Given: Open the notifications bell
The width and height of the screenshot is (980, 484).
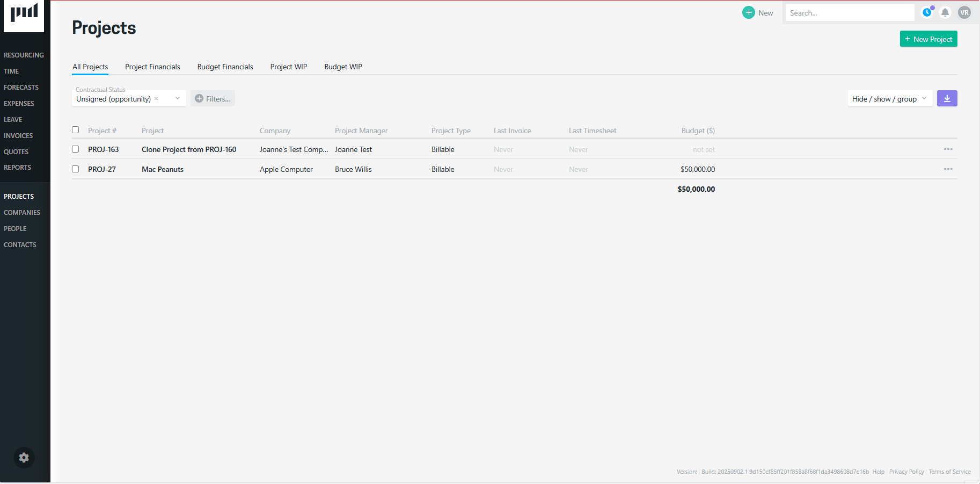Looking at the screenshot, I should click(x=945, y=12).
